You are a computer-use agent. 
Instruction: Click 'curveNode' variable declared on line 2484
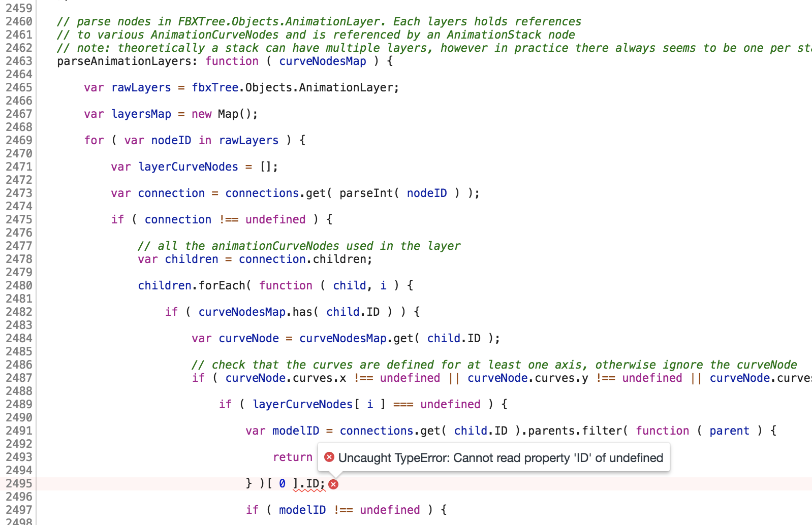[x=248, y=338]
